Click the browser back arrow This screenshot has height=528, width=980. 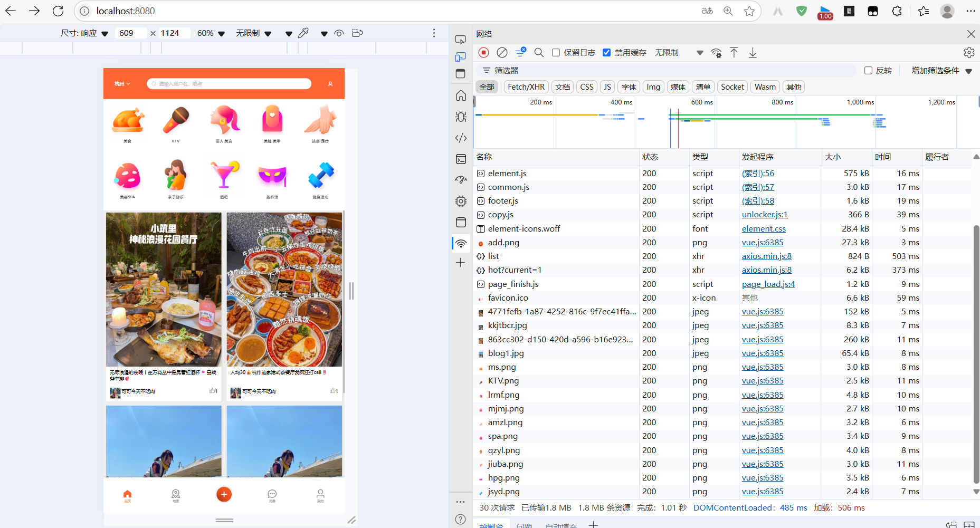coord(11,11)
